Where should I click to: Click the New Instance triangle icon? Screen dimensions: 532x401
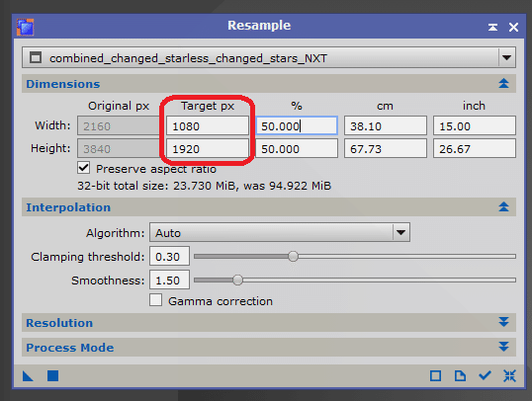pyautogui.click(x=28, y=375)
